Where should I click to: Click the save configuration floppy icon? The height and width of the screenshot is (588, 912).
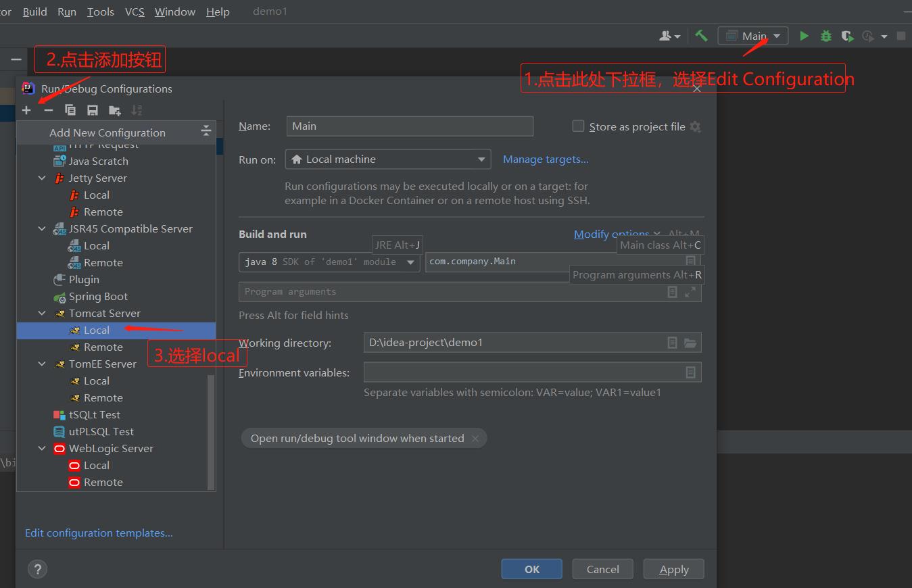pyautogui.click(x=93, y=110)
